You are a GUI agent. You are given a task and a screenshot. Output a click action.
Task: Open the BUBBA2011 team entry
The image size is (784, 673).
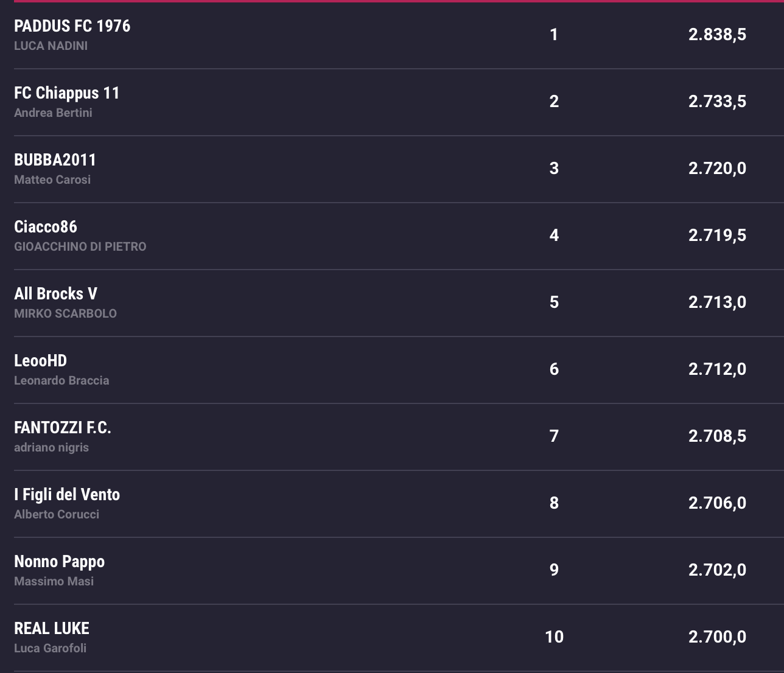tap(55, 160)
